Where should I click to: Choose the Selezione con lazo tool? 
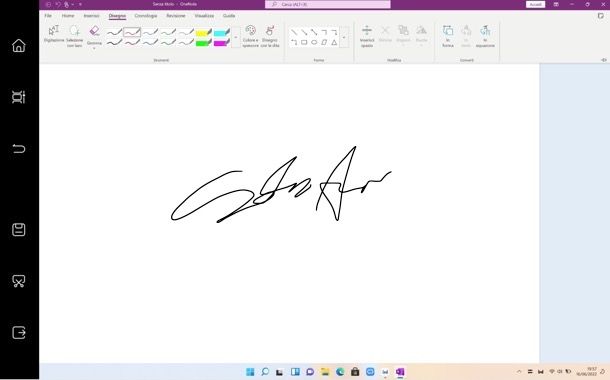pyautogui.click(x=74, y=36)
